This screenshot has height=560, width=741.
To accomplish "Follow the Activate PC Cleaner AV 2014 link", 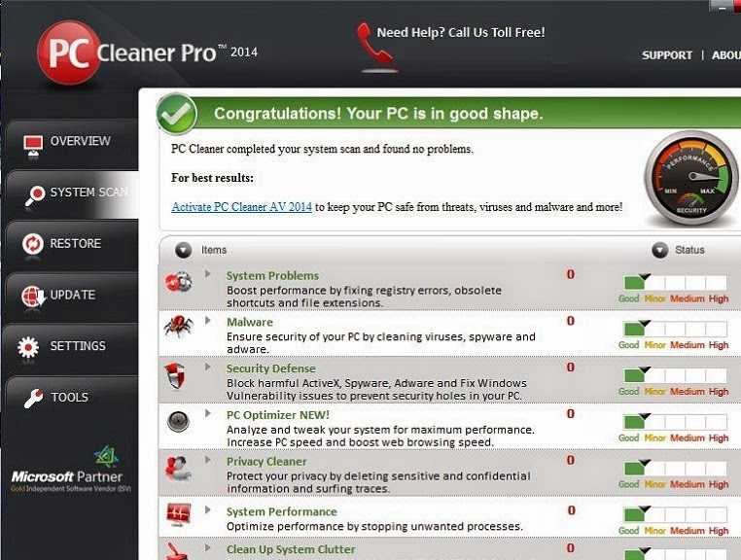I will (x=241, y=207).
